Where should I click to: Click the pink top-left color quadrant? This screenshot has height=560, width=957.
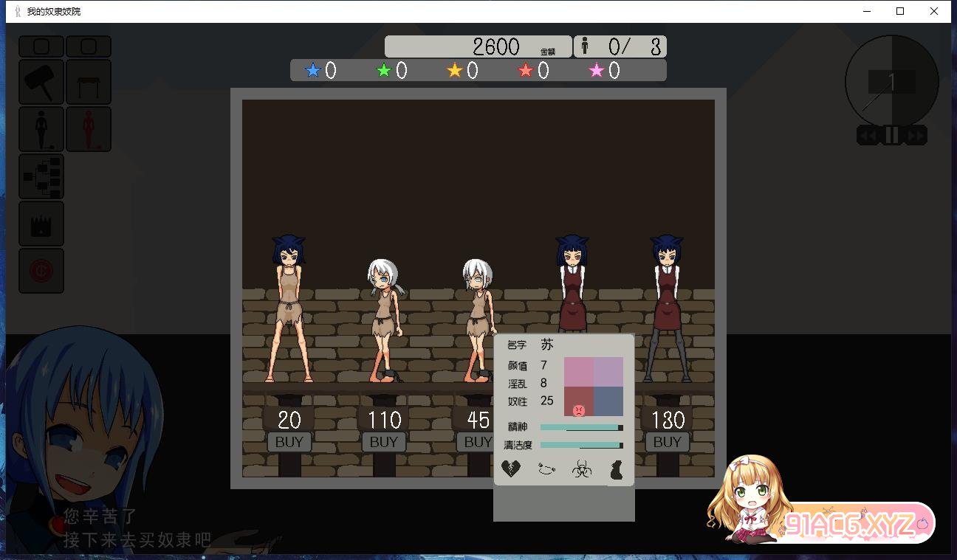click(x=579, y=372)
